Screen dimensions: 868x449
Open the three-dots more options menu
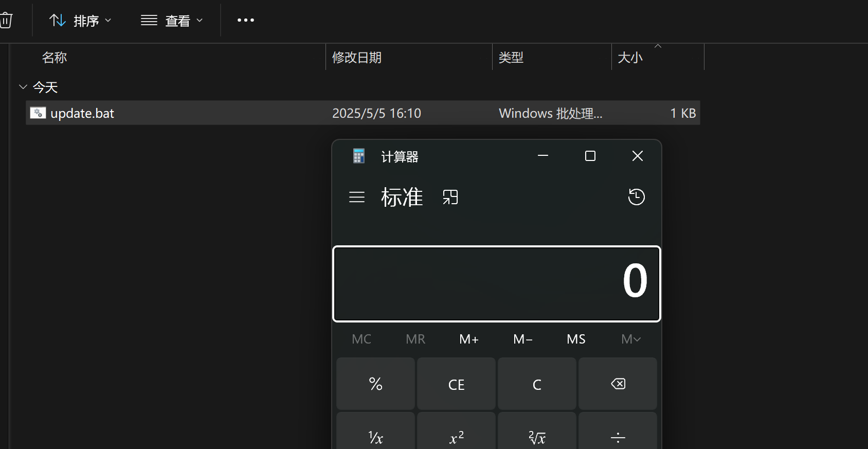tap(245, 20)
